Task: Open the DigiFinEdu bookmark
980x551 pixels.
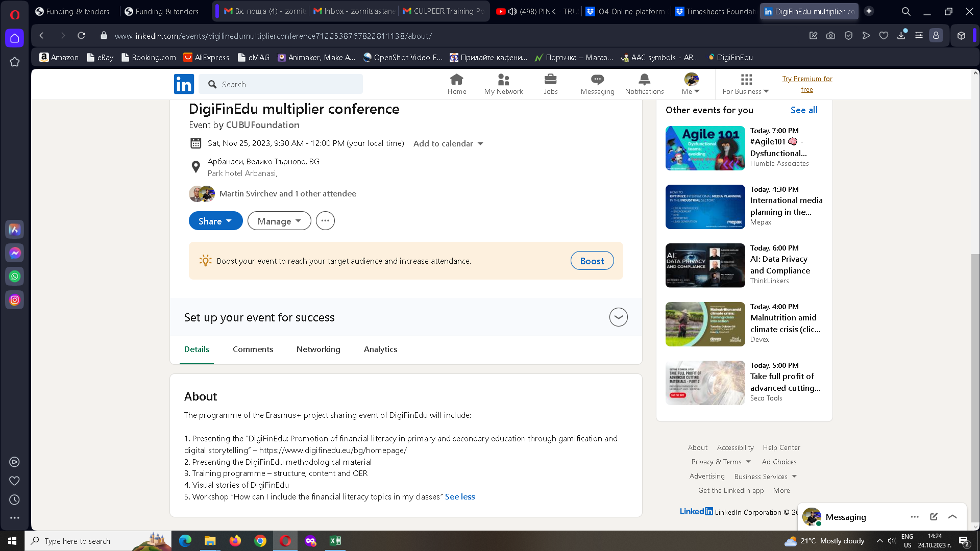Action: (x=730, y=58)
